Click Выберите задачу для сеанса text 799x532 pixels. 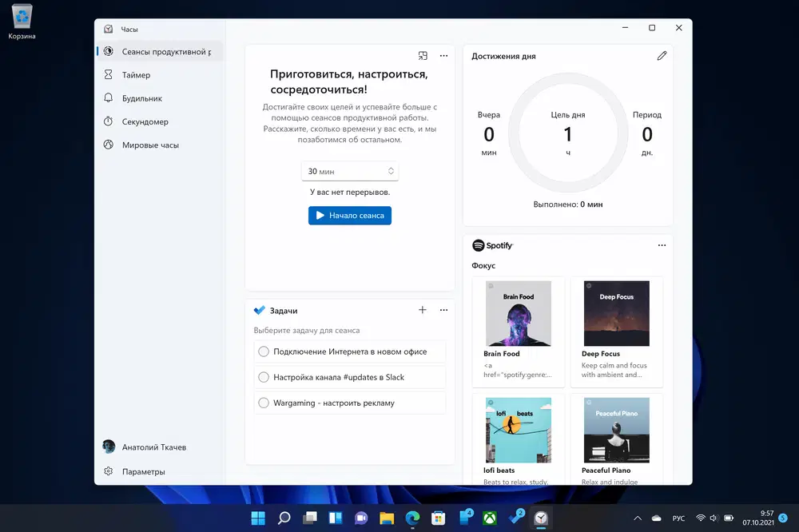[307, 330]
